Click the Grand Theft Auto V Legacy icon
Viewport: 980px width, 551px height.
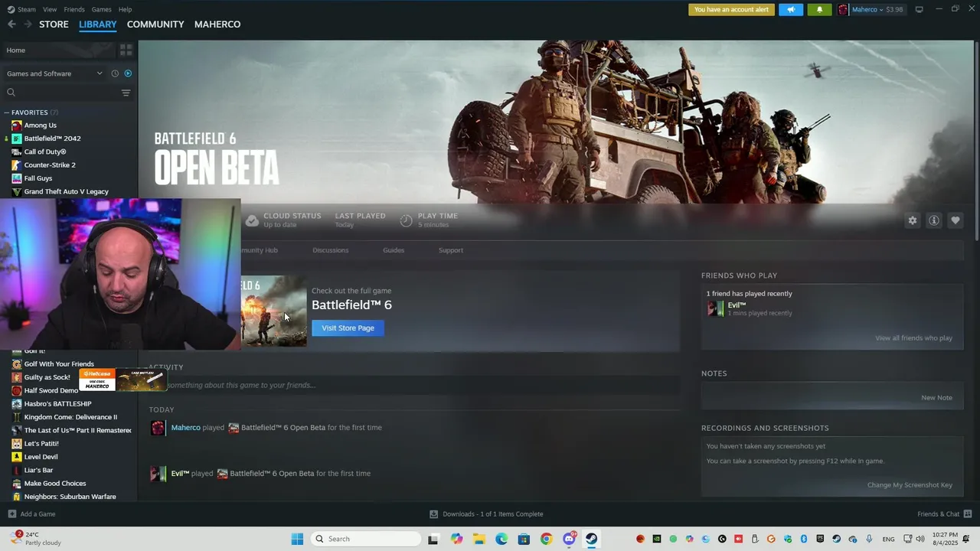click(x=17, y=191)
